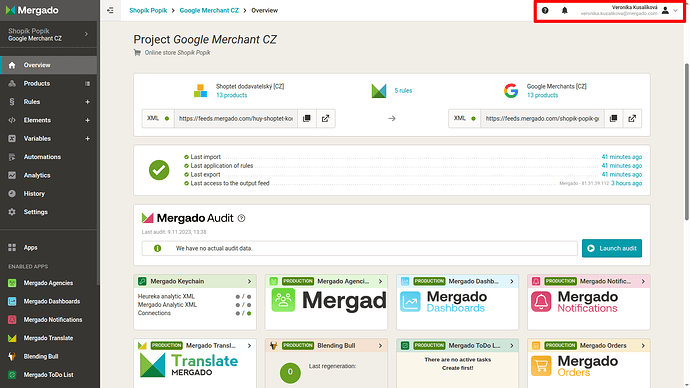Open the output feed URL externally
Viewport: 690px width, 388px height.
(x=632, y=118)
